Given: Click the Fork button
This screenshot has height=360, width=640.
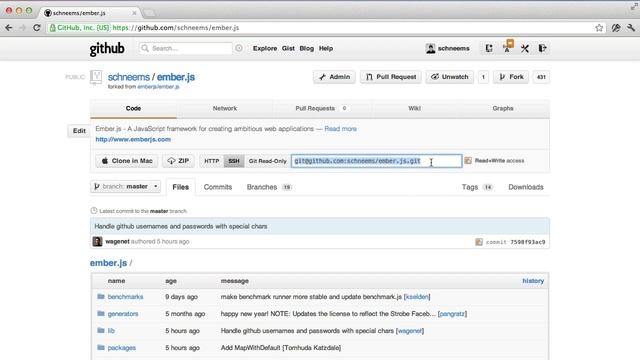Looking at the screenshot, I should click(511, 77).
